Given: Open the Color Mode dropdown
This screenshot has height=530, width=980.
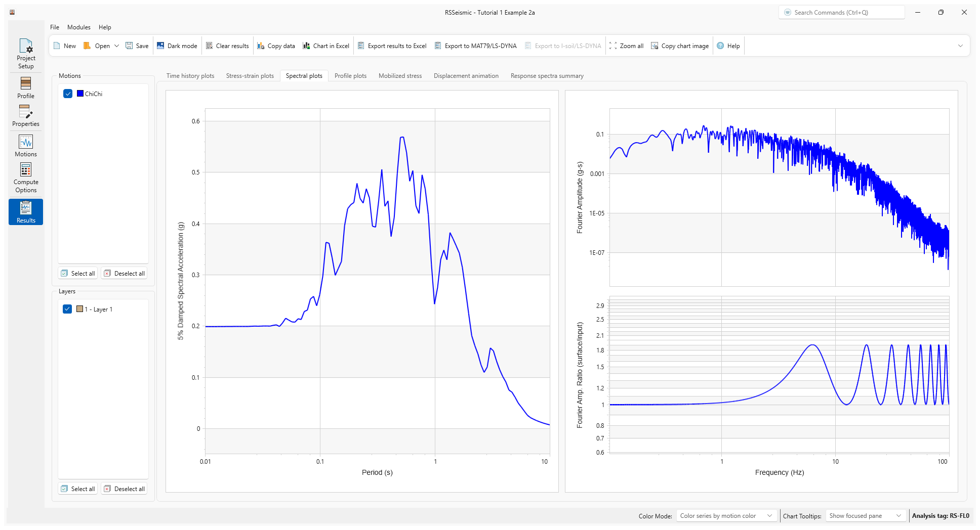Looking at the screenshot, I should click(726, 516).
